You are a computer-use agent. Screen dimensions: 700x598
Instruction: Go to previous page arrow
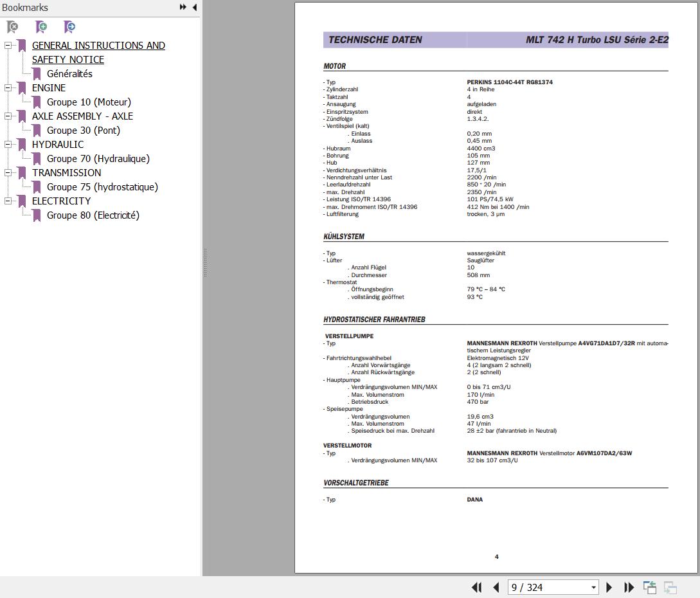496,587
